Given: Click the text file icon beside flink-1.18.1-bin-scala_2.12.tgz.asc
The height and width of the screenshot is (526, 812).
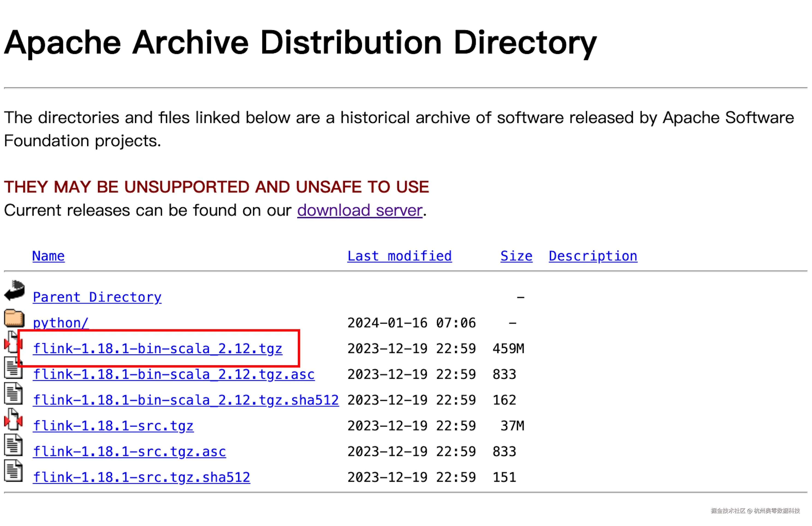Looking at the screenshot, I should tap(13, 368).
